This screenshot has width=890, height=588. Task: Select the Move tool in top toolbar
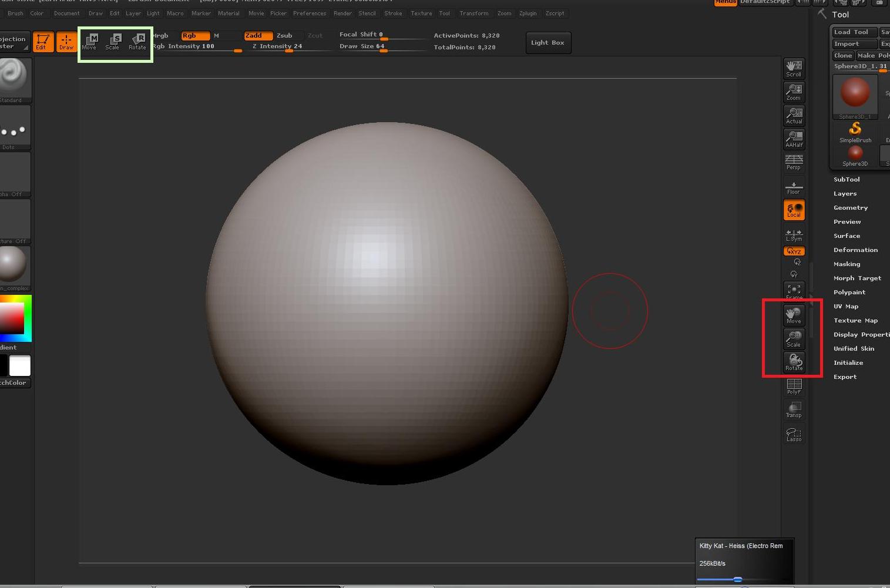point(90,42)
